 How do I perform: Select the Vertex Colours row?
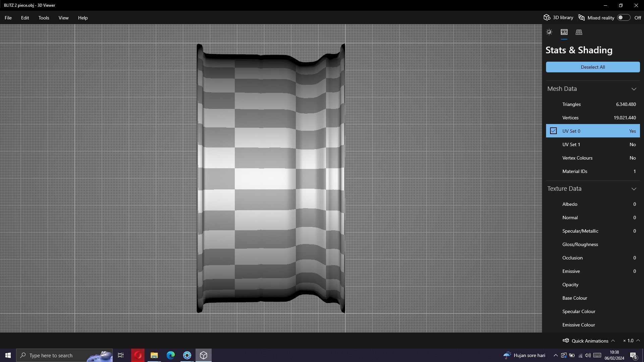tap(593, 158)
